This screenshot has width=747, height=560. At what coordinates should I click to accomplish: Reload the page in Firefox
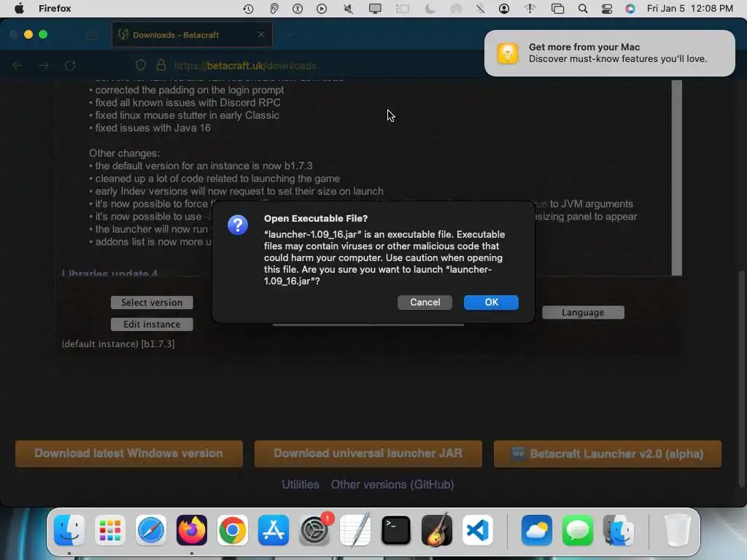pyautogui.click(x=70, y=66)
